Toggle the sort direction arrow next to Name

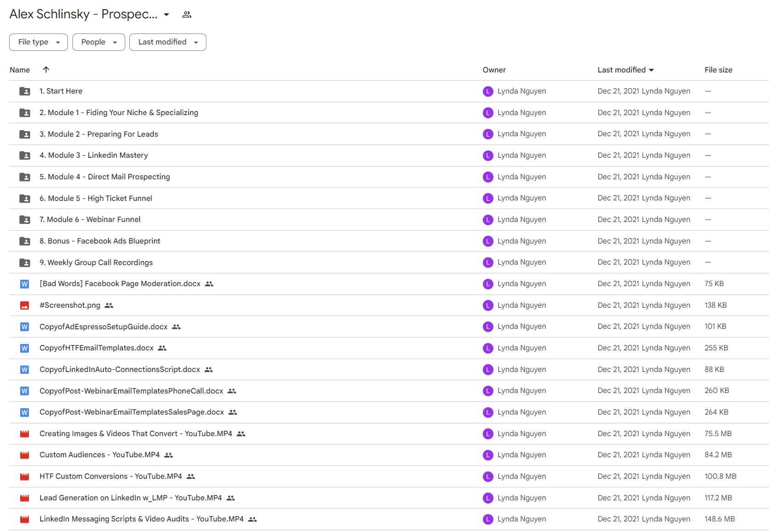(x=46, y=70)
